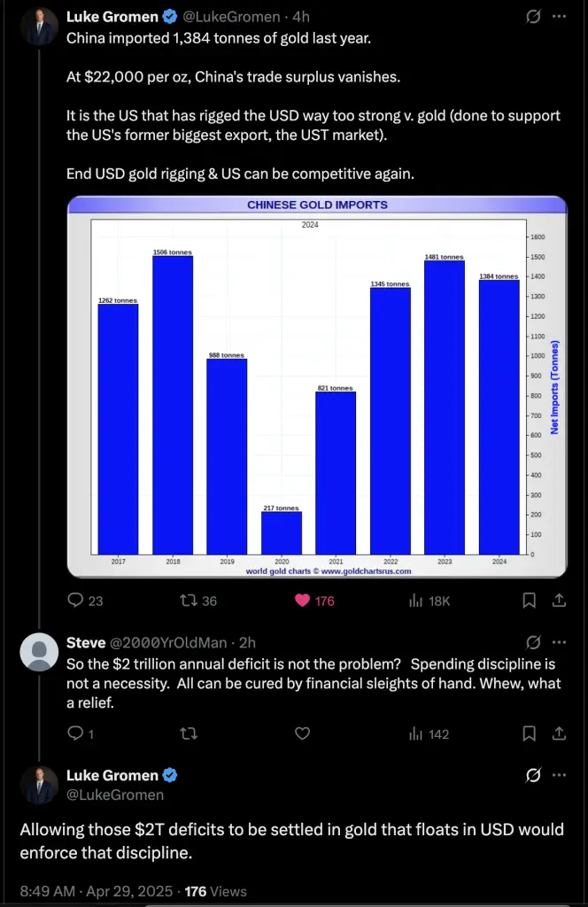Open more options on Steve's reply
Image resolution: width=588 pixels, height=907 pixels.
coord(559,642)
